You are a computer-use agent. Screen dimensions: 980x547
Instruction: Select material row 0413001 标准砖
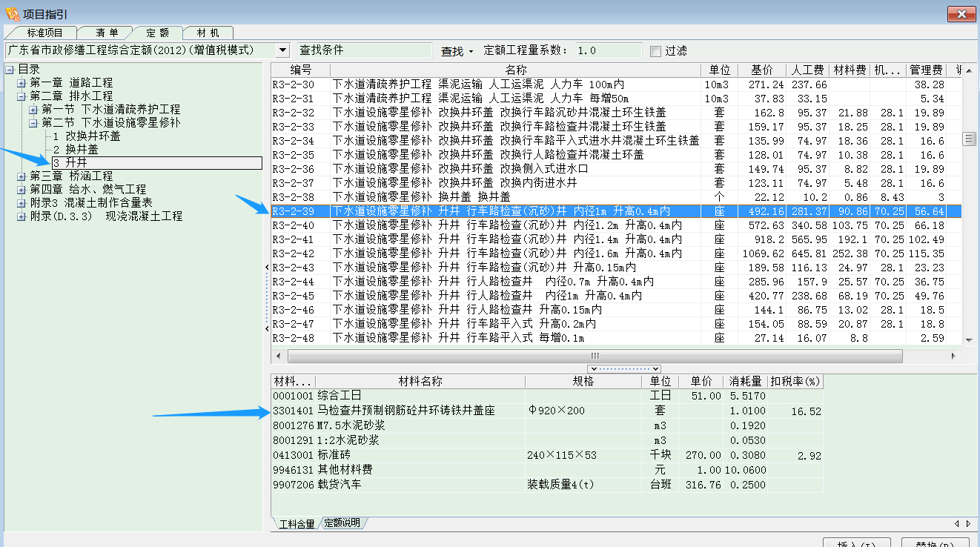(x=547, y=455)
